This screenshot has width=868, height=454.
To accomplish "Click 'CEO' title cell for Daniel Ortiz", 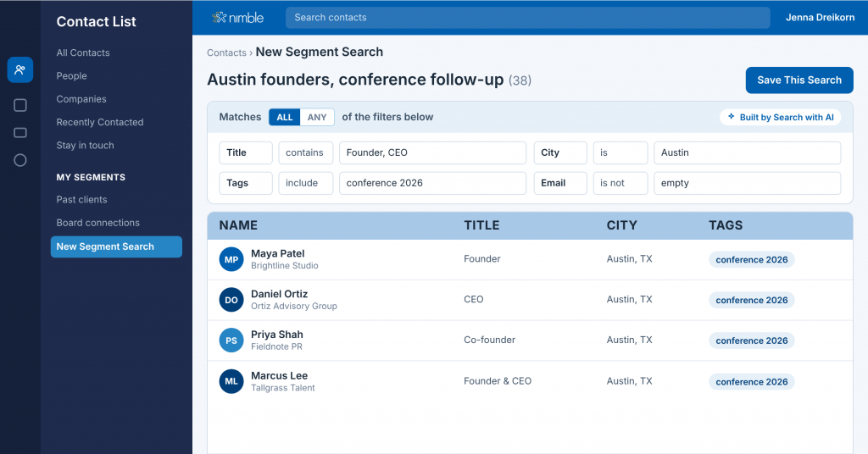I will [473, 299].
